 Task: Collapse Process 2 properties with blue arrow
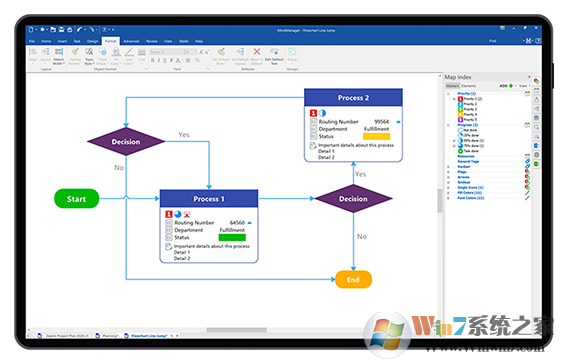click(x=398, y=122)
